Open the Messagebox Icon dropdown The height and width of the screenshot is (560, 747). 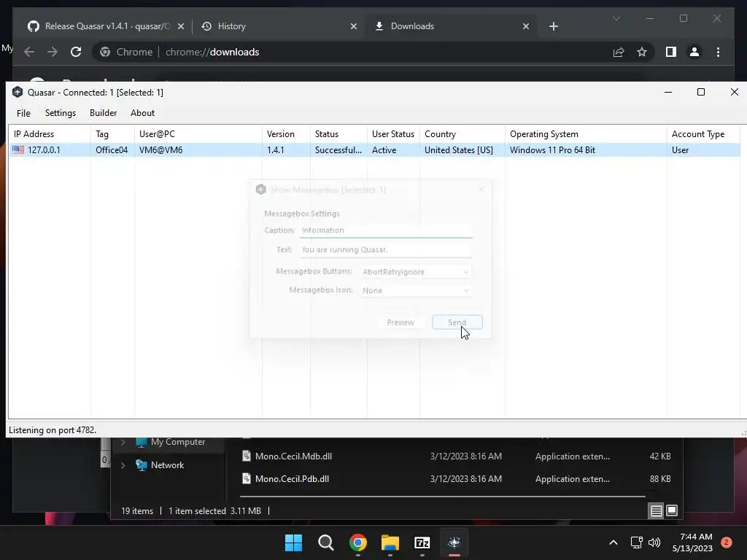416,290
